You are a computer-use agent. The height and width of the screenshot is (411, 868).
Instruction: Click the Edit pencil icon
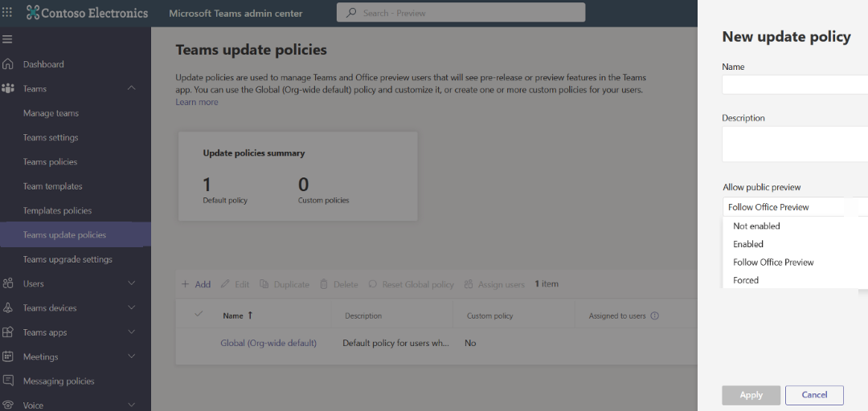click(225, 284)
